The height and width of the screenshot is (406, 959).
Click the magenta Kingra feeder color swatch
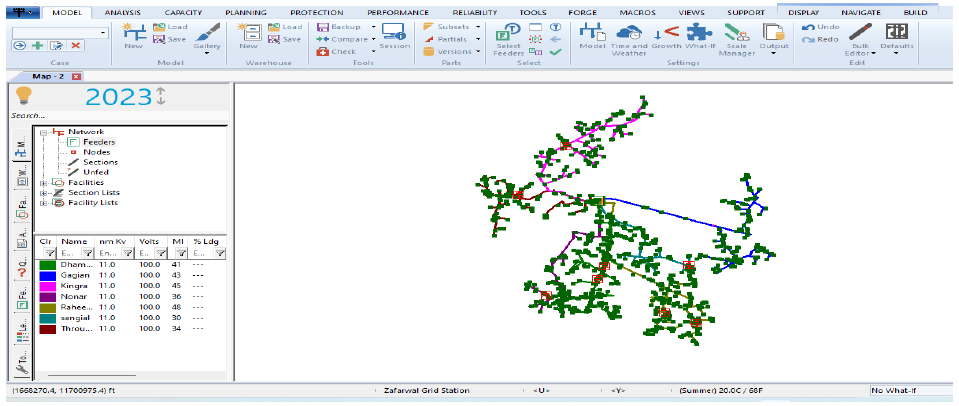pyautogui.click(x=46, y=287)
